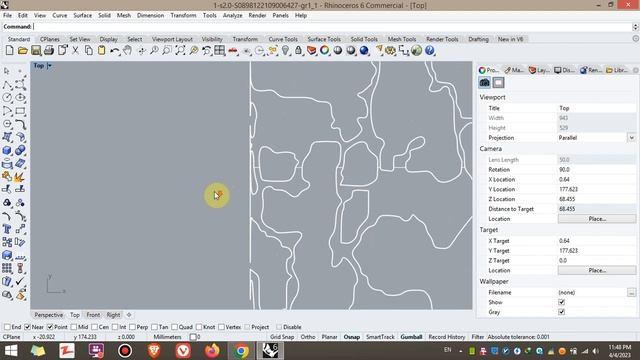This screenshot has height=360, width=640.
Task: Open the Curve menu
Action: click(x=60, y=15)
